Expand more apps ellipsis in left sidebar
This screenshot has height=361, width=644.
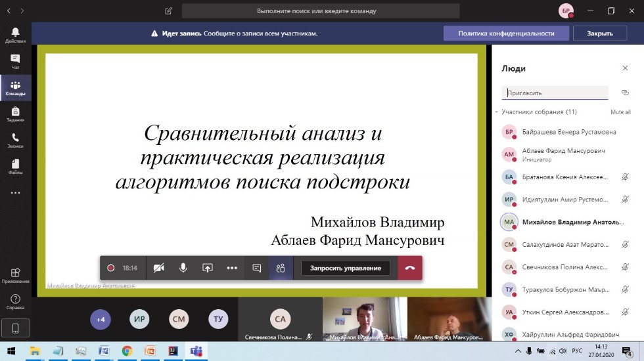pyautogui.click(x=15, y=193)
